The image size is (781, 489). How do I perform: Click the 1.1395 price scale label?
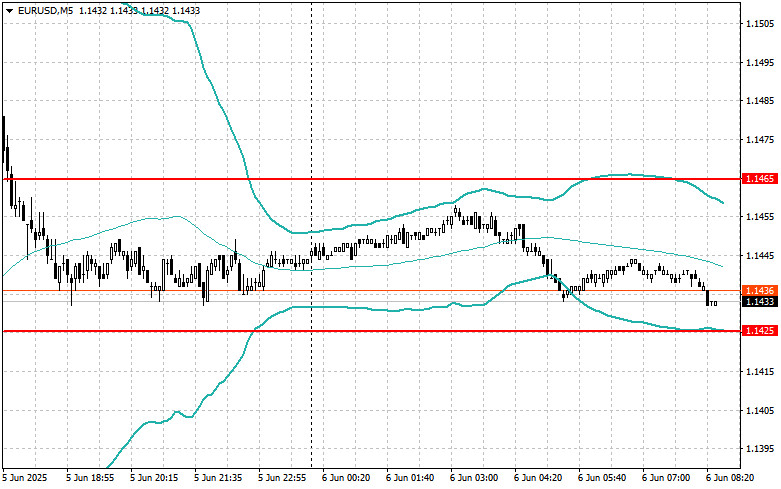pos(760,449)
